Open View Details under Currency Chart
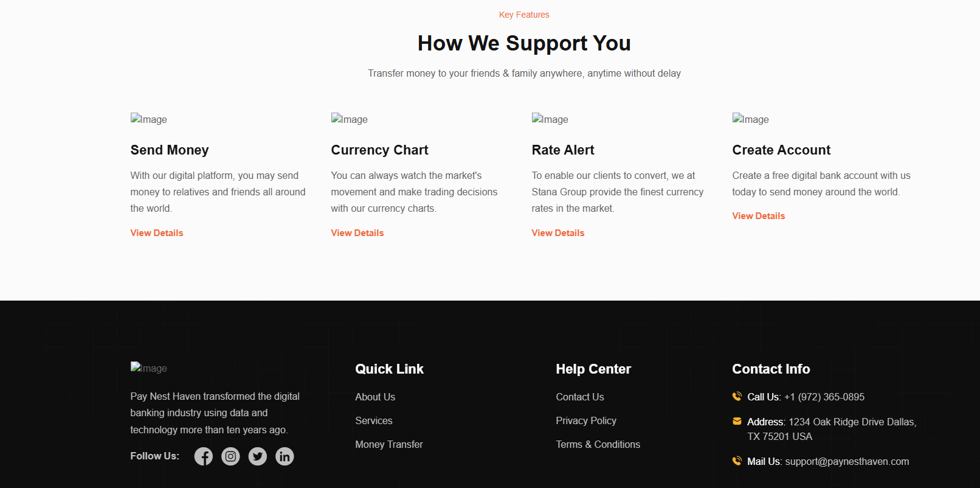The height and width of the screenshot is (488, 980). [357, 233]
